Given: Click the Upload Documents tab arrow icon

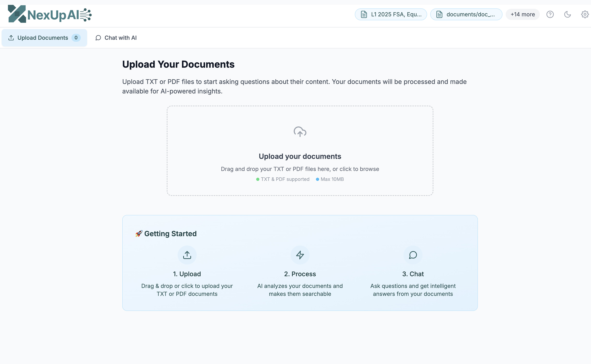Looking at the screenshot, I should (11, 38).
